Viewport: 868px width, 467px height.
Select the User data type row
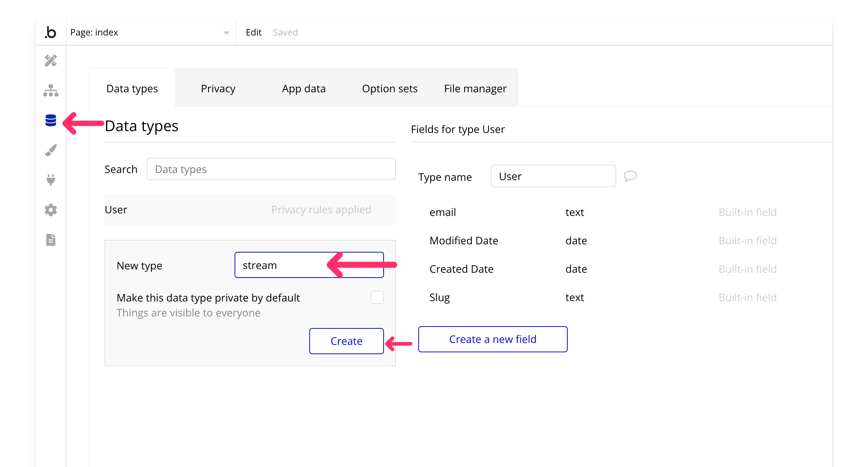click(250, 210)
